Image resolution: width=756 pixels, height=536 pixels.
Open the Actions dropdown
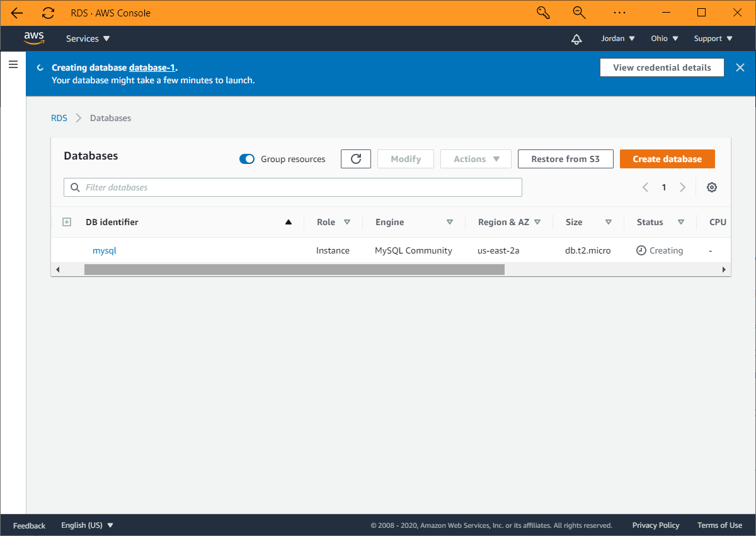tap(476, 159)
